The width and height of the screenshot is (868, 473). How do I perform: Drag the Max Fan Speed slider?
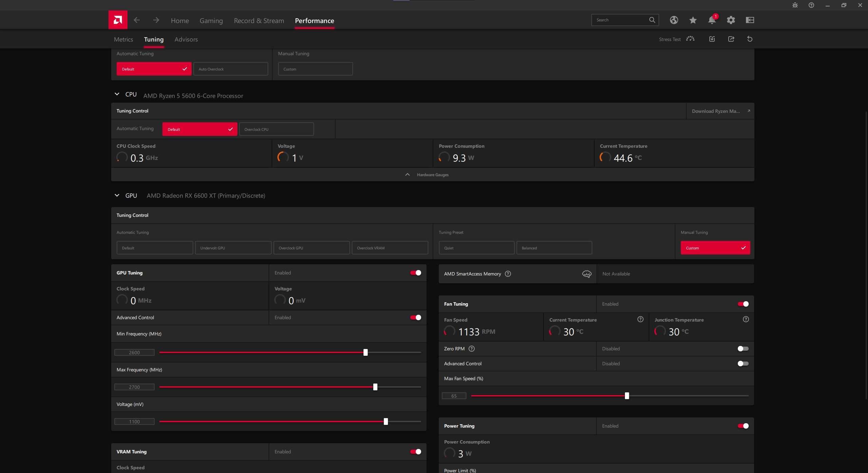pos(626,395)
